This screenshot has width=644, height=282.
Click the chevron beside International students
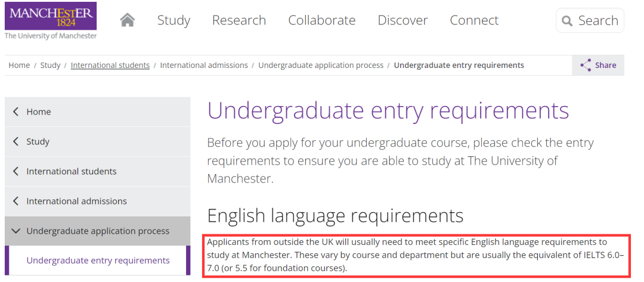[16, 171]
